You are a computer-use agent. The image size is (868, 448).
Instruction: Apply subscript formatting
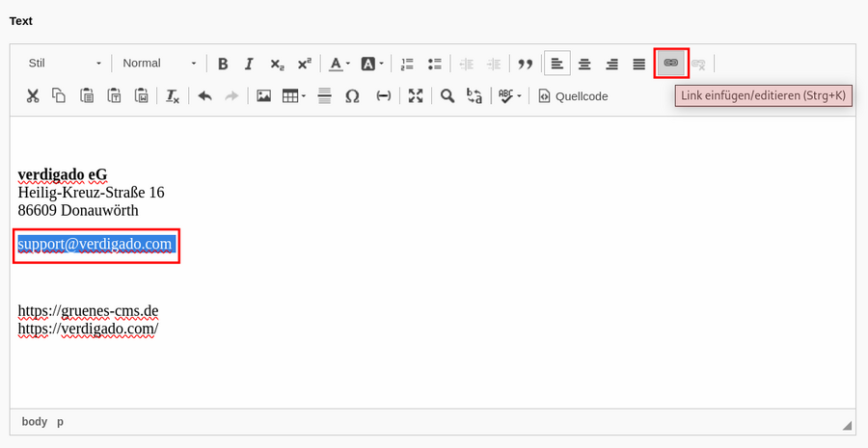tap(277, 64)
